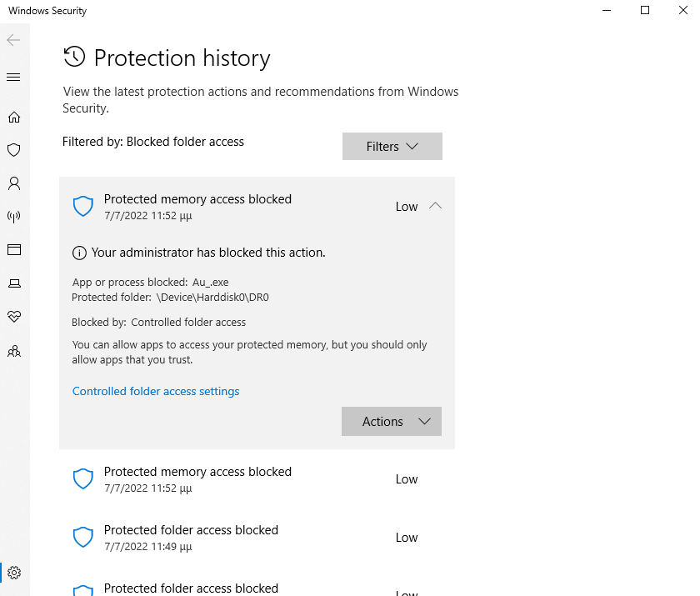
Task: Open Family options from the sidebar
Action: pyautogui.click(x=13, y=351)
